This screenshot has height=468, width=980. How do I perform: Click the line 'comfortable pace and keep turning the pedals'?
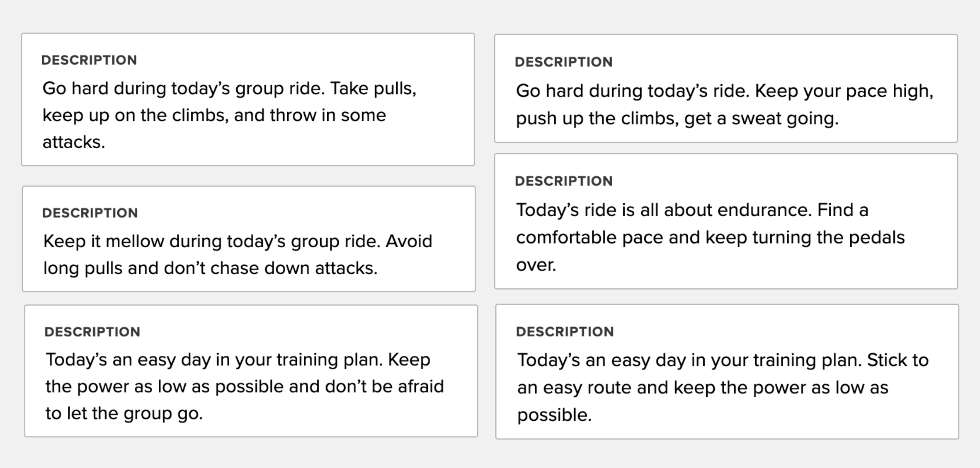(710, 238)
